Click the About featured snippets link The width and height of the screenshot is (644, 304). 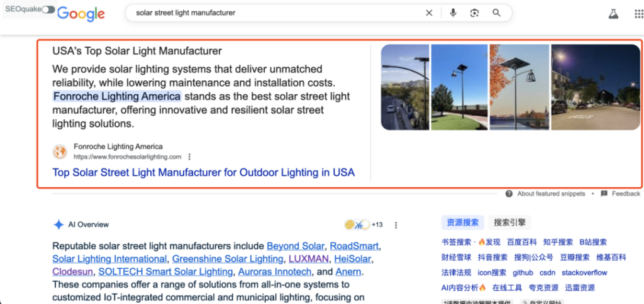(x=550, y=194)
